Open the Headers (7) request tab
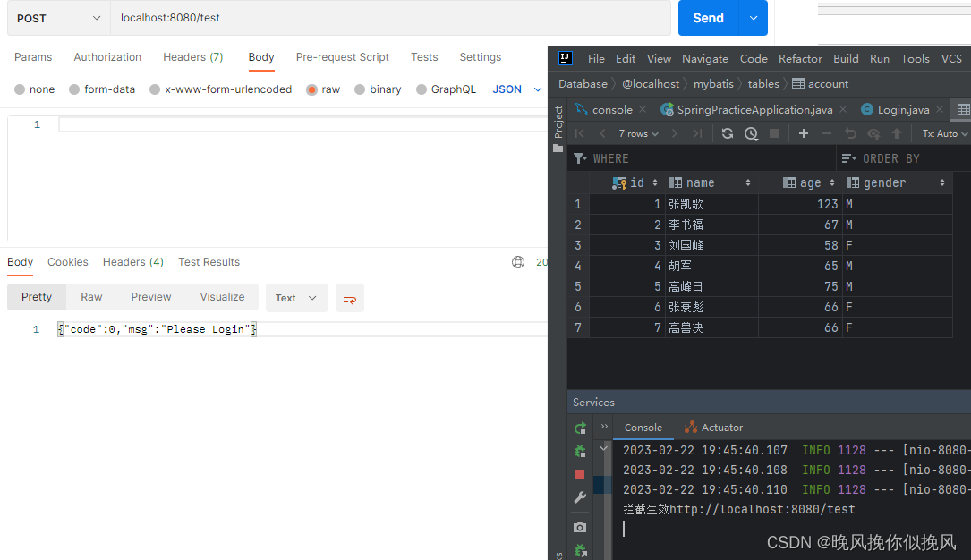Screen dimensions: 971x560 [x=193, y=57]
